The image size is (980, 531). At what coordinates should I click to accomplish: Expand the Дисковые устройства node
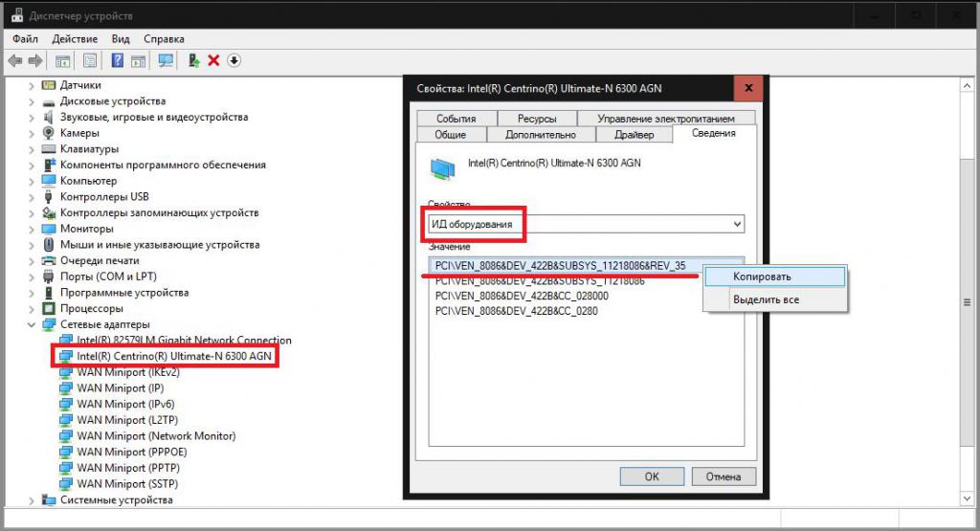tap(32, 101)
